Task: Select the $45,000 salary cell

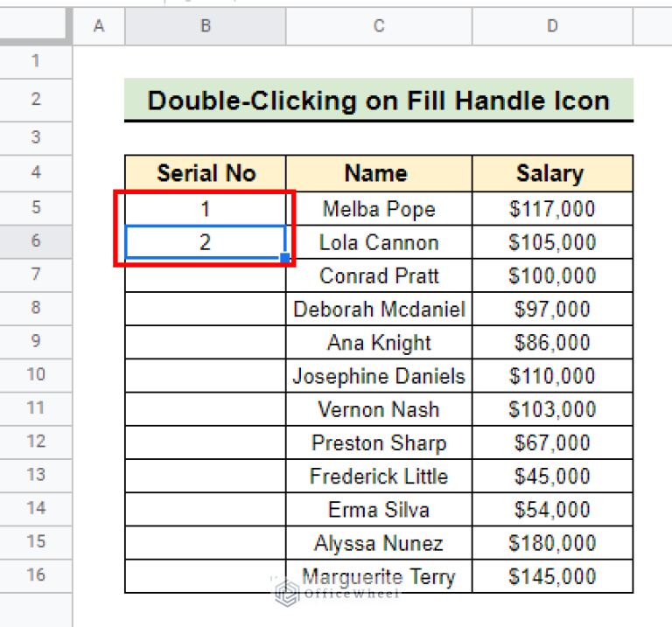Action: coord(552,477)
